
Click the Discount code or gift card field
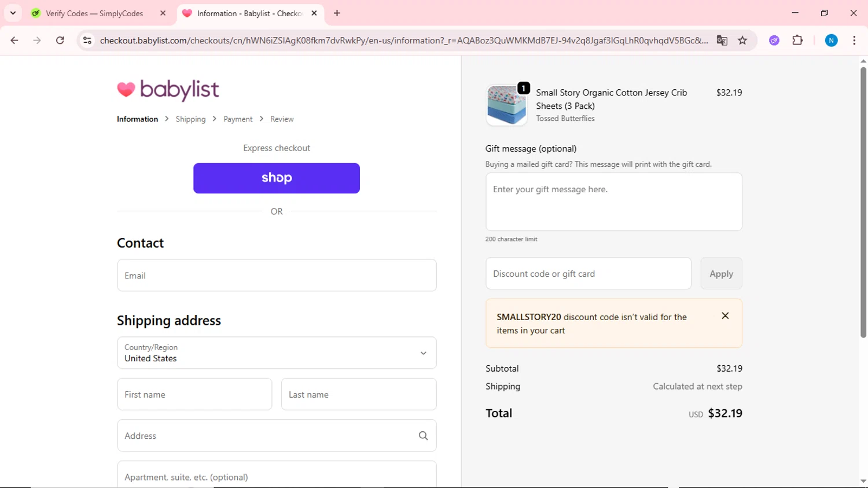pyautogui.click(x=589, y=274)
